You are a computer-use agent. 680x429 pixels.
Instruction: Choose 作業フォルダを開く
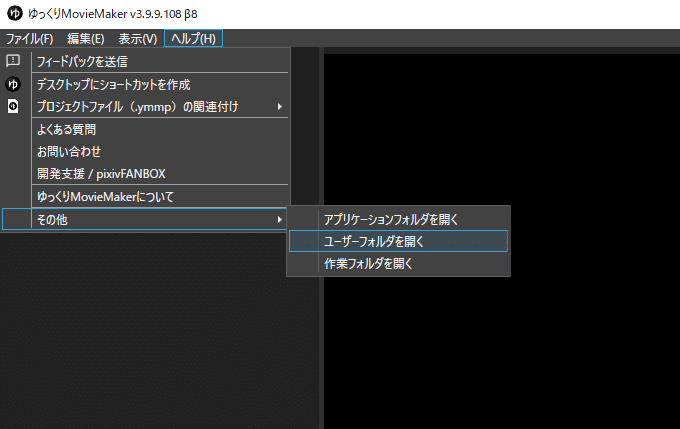398,263
